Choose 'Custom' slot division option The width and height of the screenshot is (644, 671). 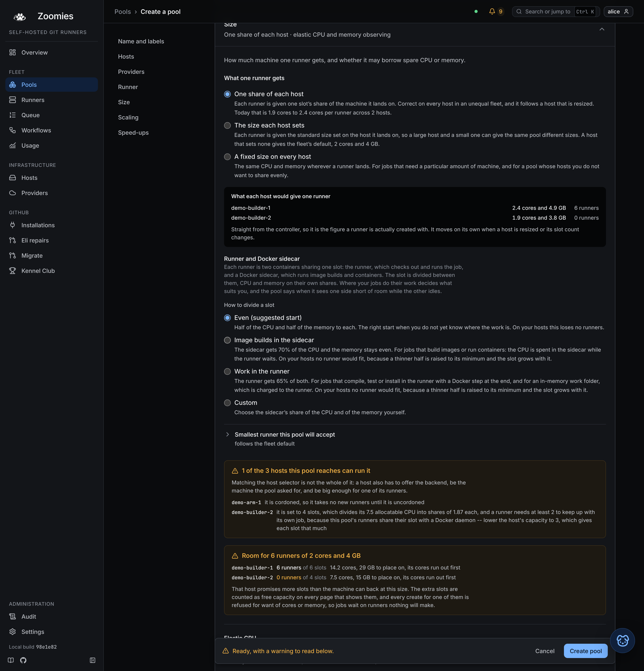(227, 403)
